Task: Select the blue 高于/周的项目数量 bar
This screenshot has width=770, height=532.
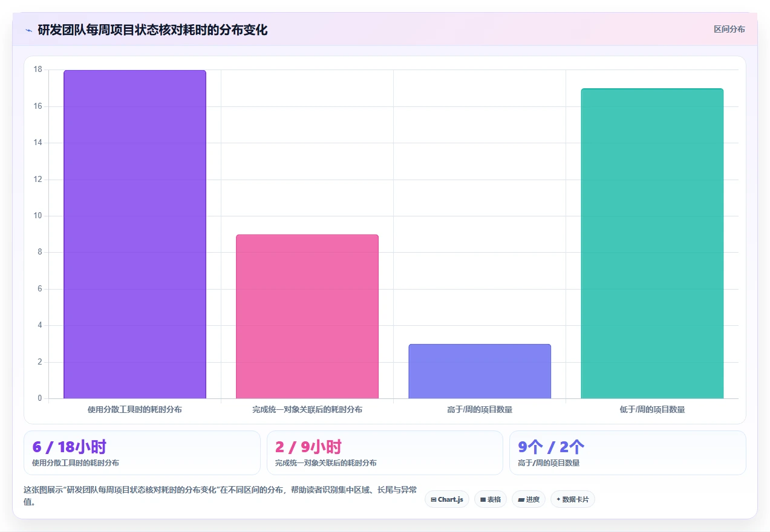Action: click(x=480, y=372)
